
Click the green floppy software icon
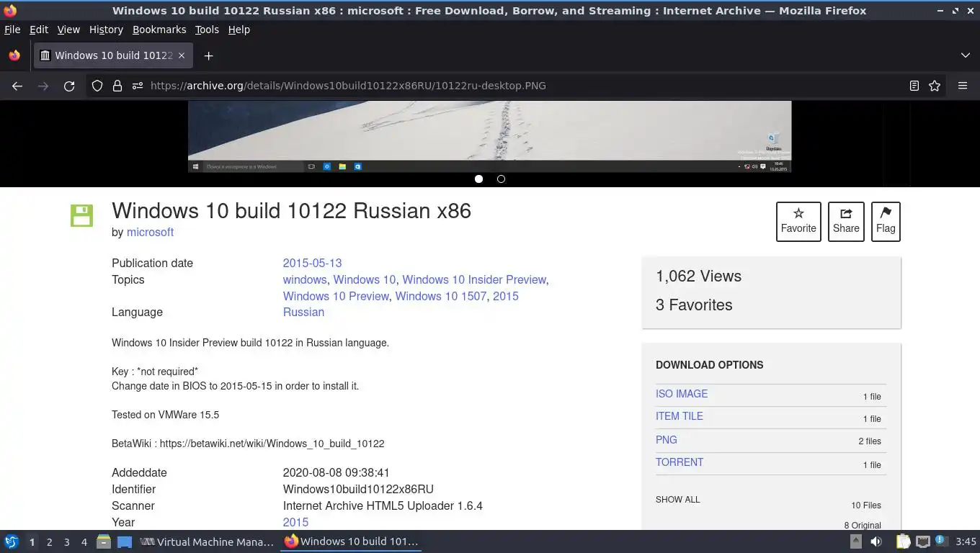81,215
